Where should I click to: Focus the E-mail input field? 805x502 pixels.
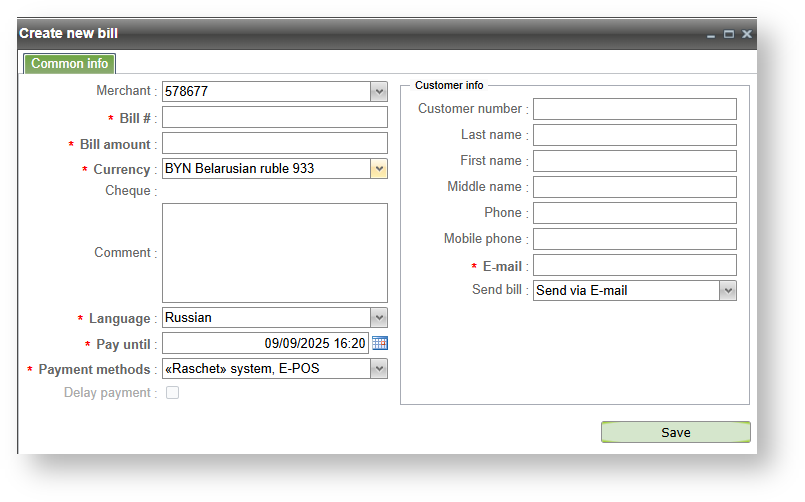pos(634,265)
